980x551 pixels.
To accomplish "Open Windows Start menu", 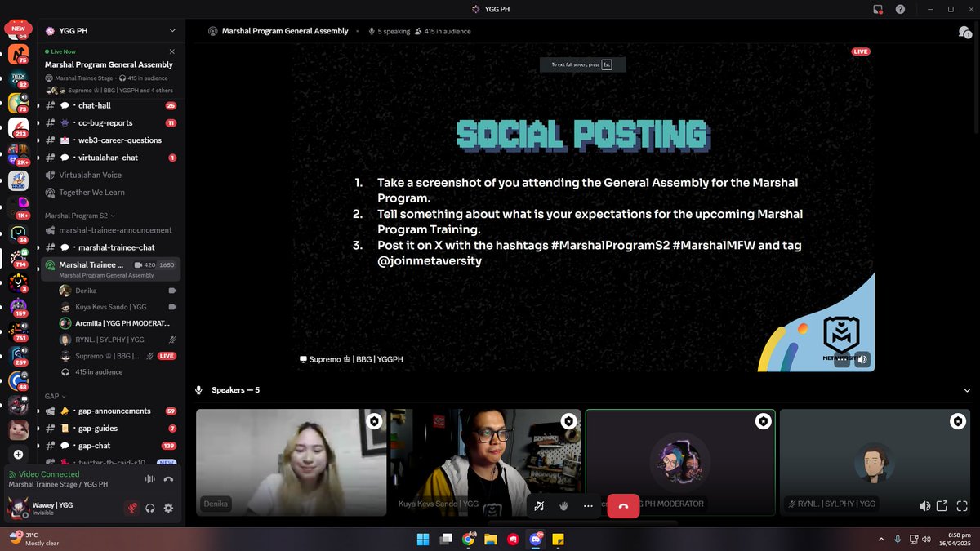I will point(423,539).
